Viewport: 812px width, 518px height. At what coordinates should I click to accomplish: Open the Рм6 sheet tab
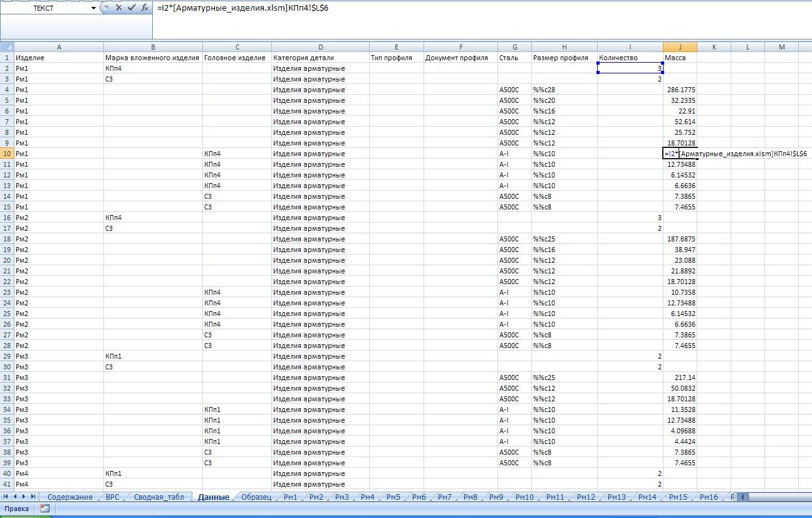point(419,497)
